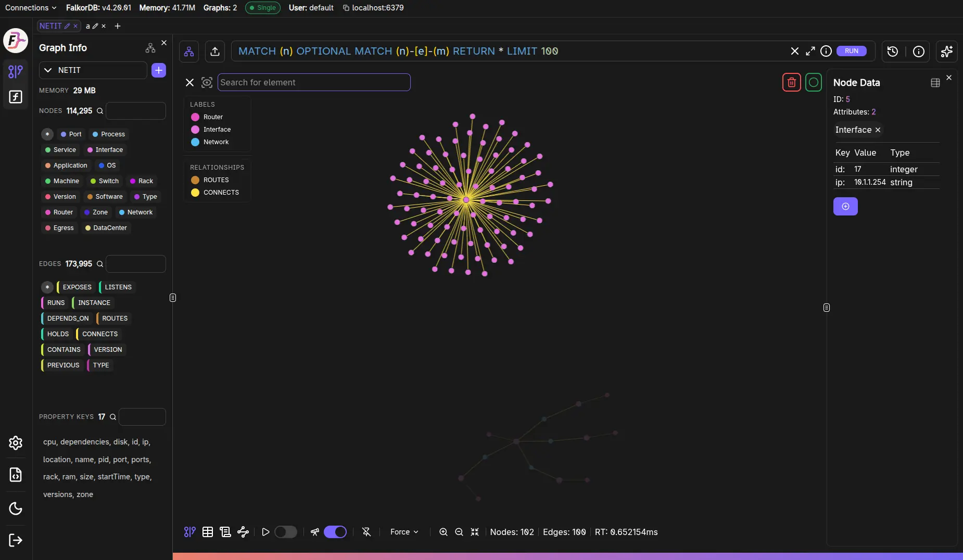963x560 pixels.
Task: Click the graph hierarchy icon beside Graph Info
Action: pyautogui.click(x=150, y=48)
